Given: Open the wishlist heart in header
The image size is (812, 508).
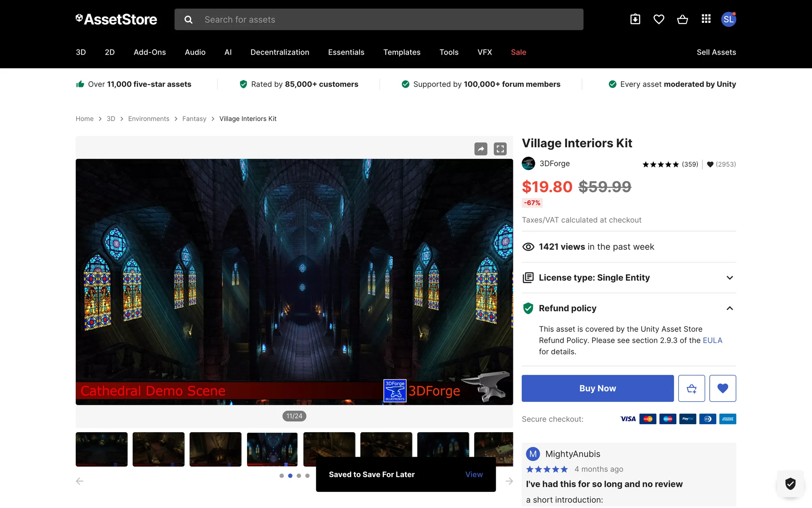Looking at the screenshot, I should (658, 19).
